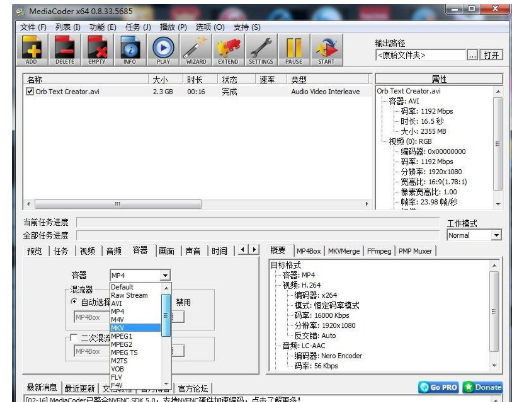The height and width of the screenshot is (402, 527).
Task: Switch to the 画面 tab
Action: (x=166, y=251)
